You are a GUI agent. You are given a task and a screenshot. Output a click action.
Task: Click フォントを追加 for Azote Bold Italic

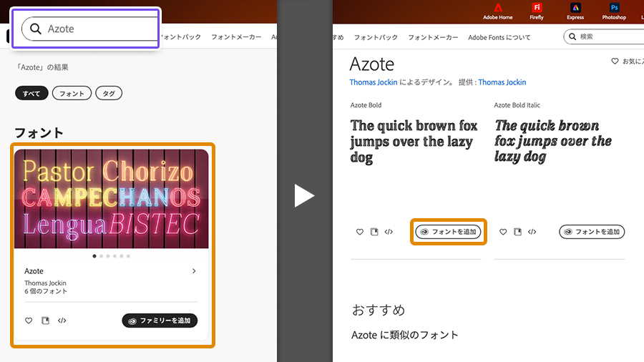pyautogui.click(x=592, y=232)
